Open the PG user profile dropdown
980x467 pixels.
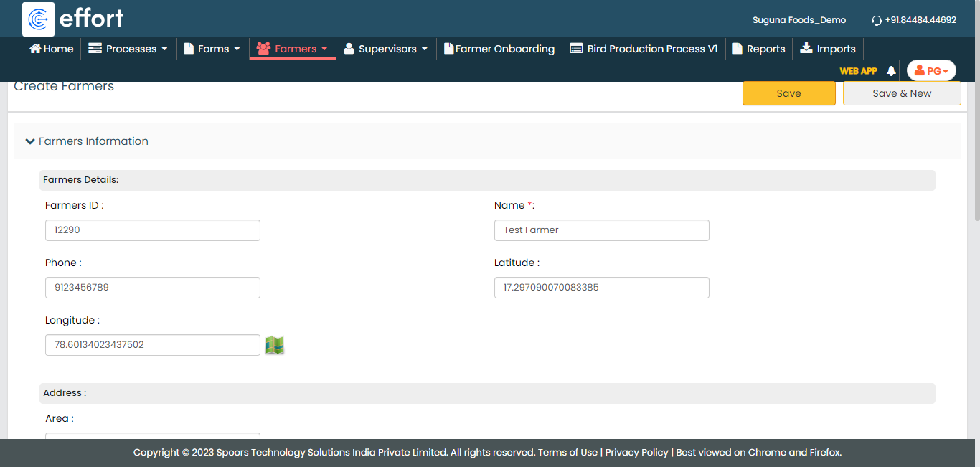(x=931, y=71)
